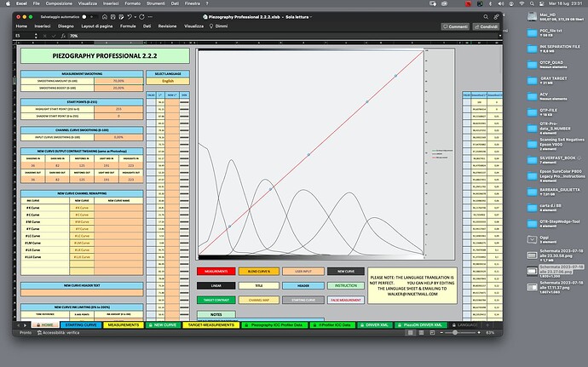
Task: Click the add new sheet plus button
Action: pyautogui.click(x=487, y=325)
